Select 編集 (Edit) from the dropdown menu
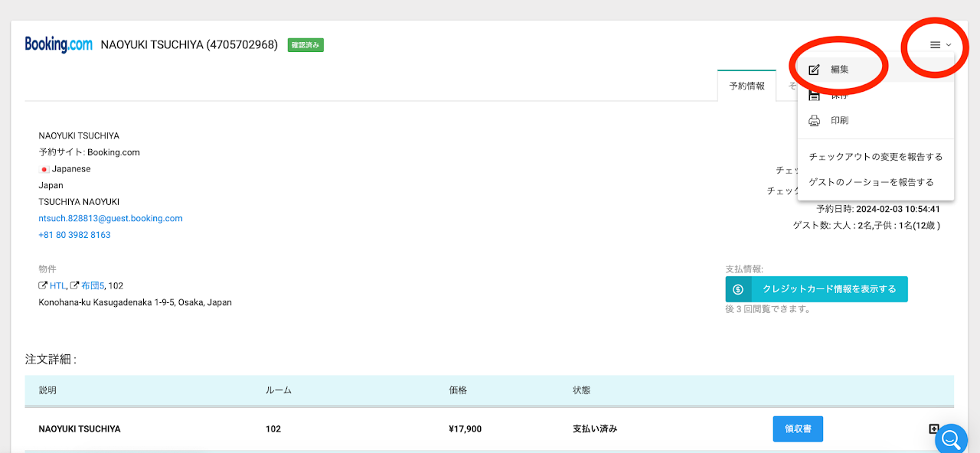 (x=839, y=70)
